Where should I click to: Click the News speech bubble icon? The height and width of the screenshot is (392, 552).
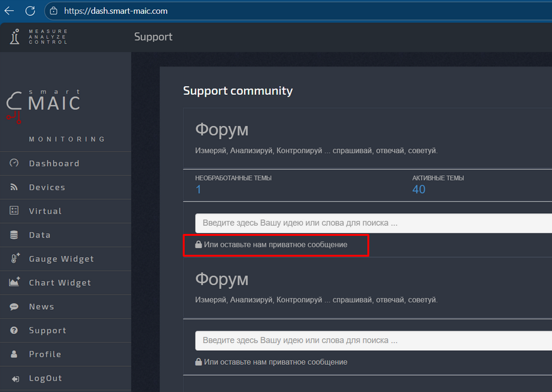pos(14,307)
